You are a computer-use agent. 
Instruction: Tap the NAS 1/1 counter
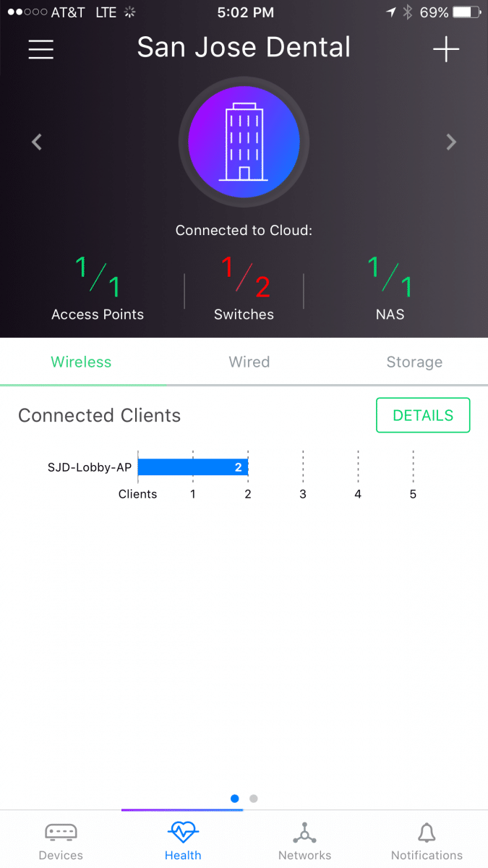(x=390, y=288)
